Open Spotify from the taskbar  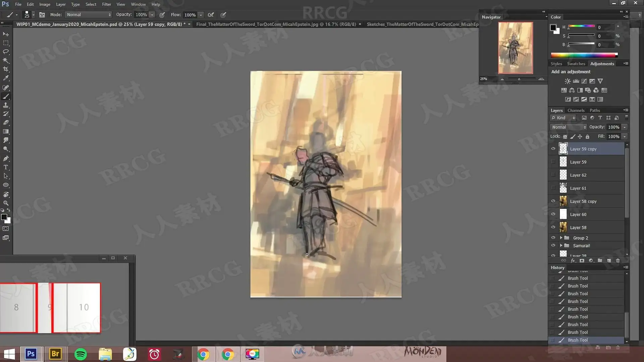click(x=80, y=354)
